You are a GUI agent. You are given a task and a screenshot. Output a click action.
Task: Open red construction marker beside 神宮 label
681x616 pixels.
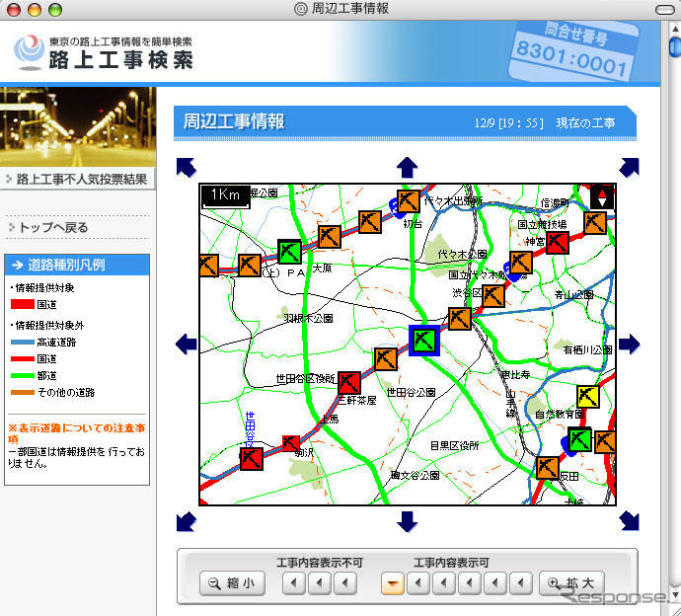tap(558, 243)
